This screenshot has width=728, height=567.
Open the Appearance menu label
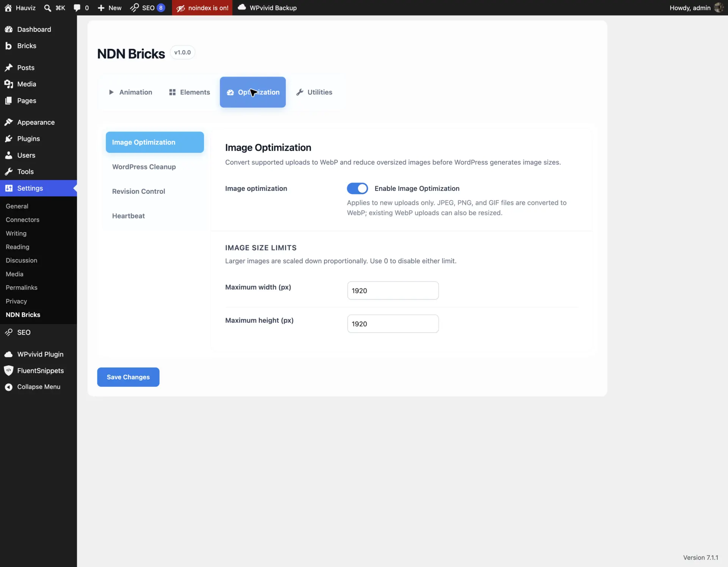[x=36, y=122]
